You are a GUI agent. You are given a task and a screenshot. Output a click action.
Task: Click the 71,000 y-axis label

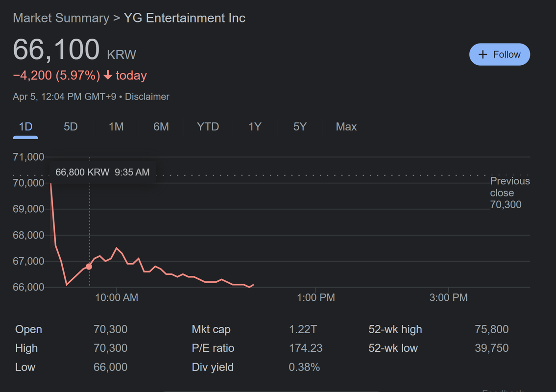pos(28,157)
